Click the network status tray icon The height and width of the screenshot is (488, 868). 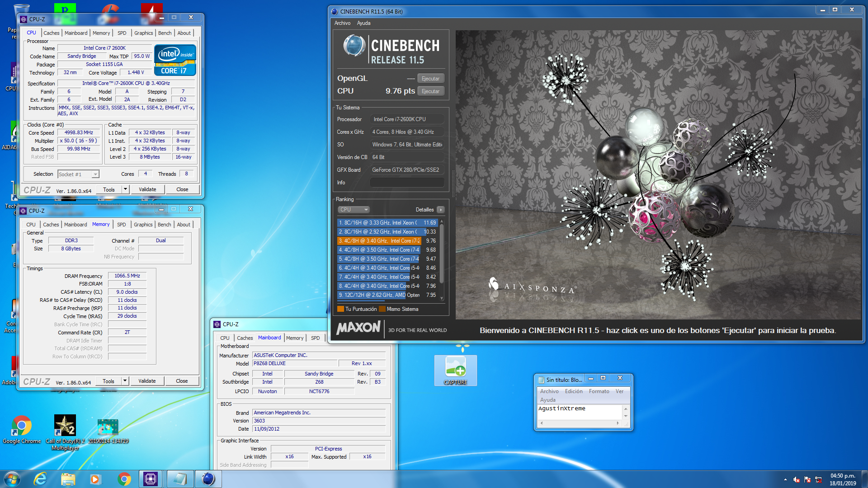[818, 479]
